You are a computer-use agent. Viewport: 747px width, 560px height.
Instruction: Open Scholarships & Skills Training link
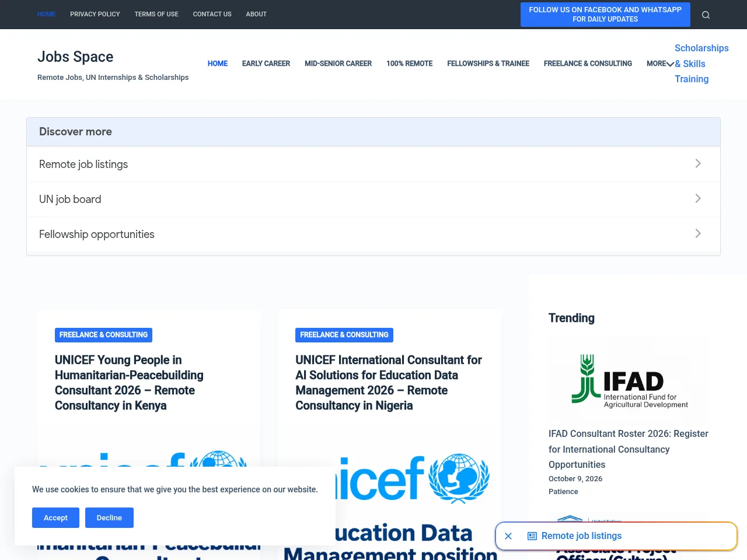point(701,64)
